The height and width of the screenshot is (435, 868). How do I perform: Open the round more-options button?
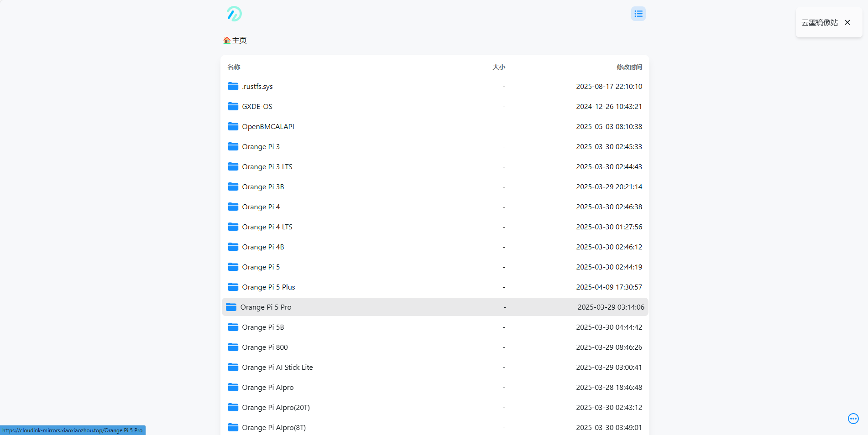tap(853, 419)
